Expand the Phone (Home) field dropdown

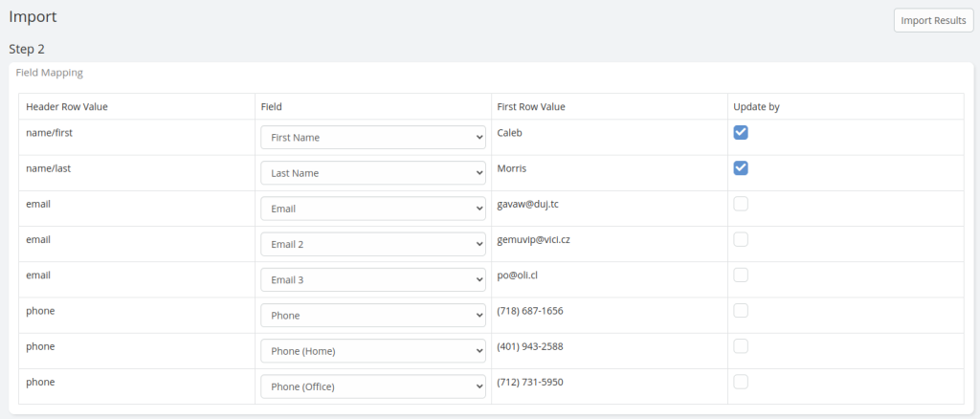tap(373, 351)
